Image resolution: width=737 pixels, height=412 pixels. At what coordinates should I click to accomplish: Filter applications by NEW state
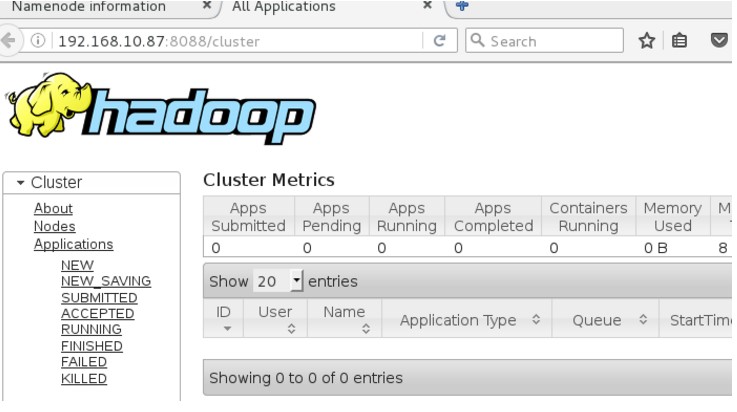(78, 265)
